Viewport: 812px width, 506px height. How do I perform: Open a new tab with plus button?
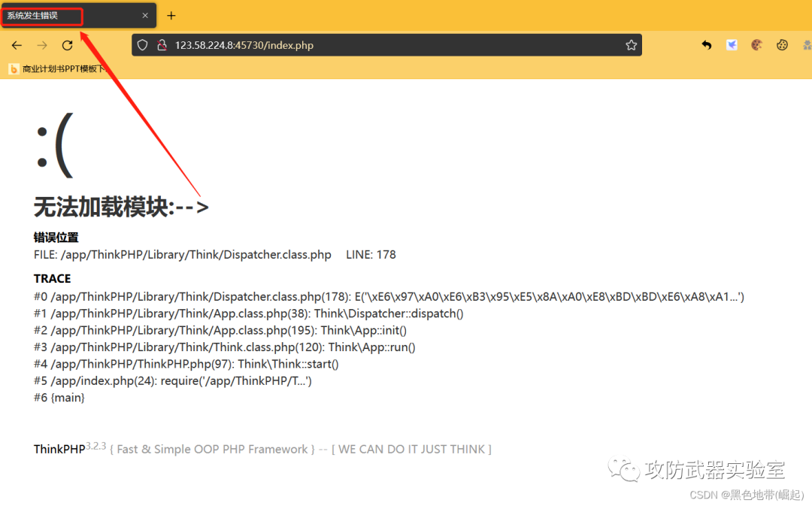click(171, 16)
